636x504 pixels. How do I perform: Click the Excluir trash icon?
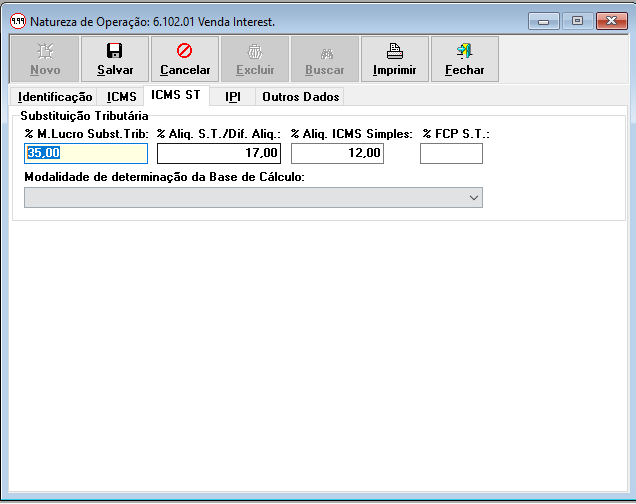255,51
